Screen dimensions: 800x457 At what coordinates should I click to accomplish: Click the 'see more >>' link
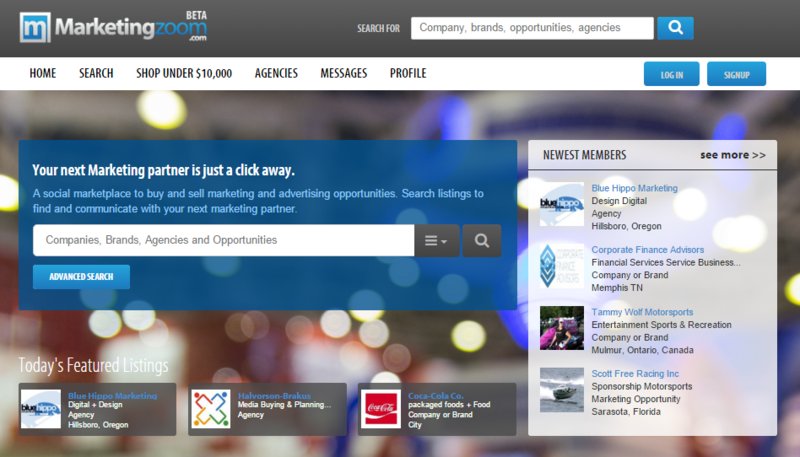[733, 155]
